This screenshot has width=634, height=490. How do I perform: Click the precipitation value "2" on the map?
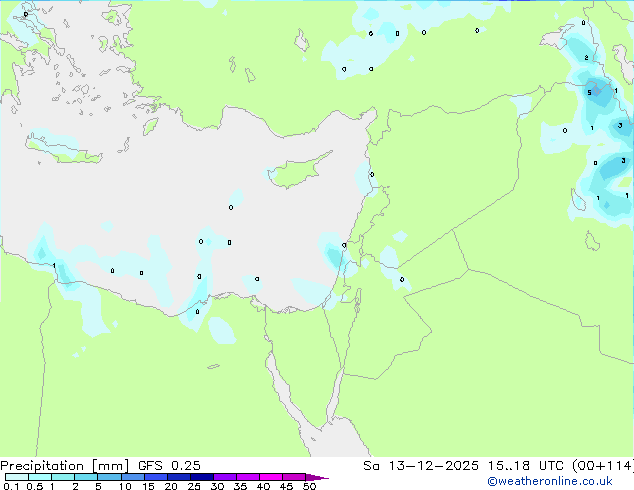coord(586,58)
